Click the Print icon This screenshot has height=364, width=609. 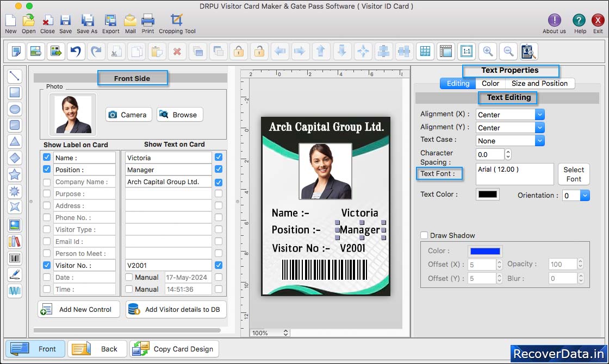pos(147,20)
